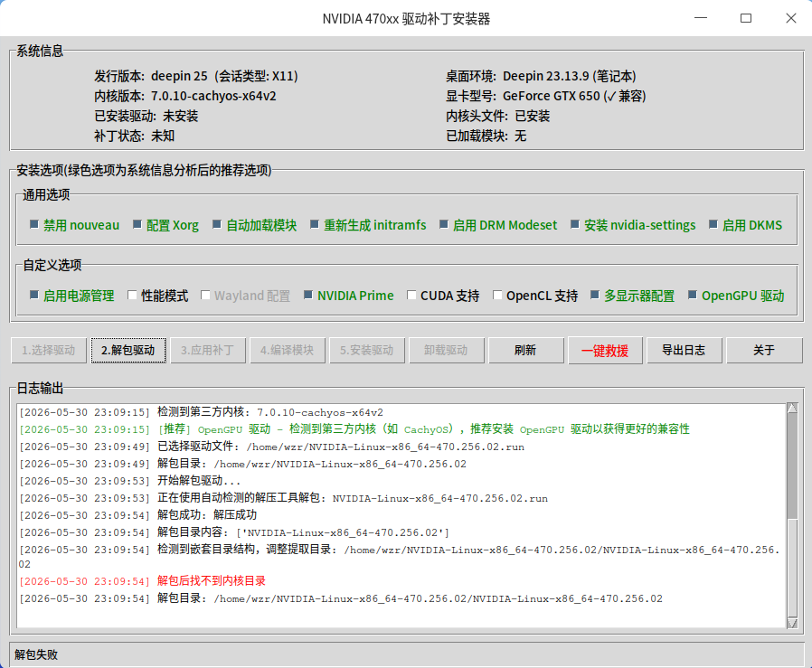Toggle the OpenGPU 驱动 checkbox

tap(693, 296)
